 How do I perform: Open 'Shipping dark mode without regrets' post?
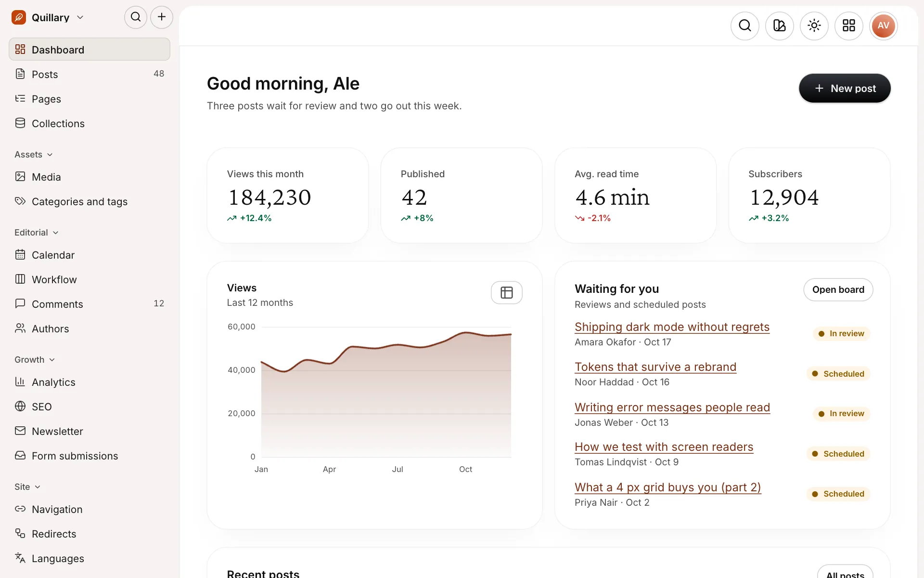click(x=672, y=327)
